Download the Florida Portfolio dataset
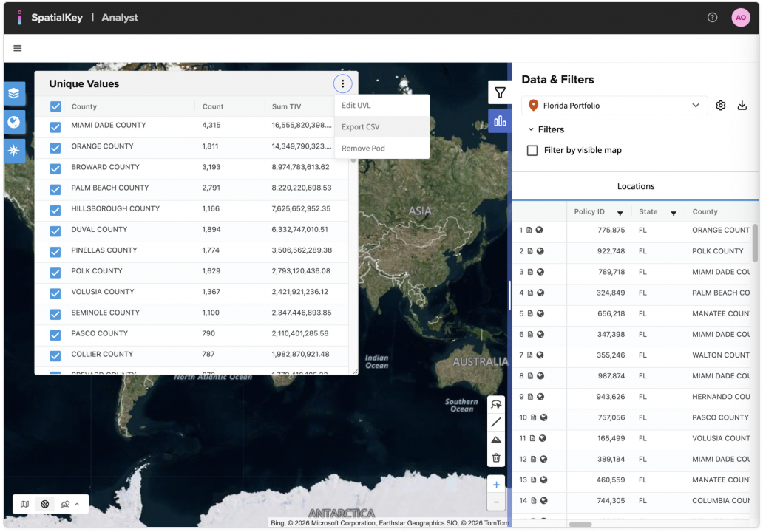Image resolution: width=763 pixels, height=532 pixels. tap(742, 106)
